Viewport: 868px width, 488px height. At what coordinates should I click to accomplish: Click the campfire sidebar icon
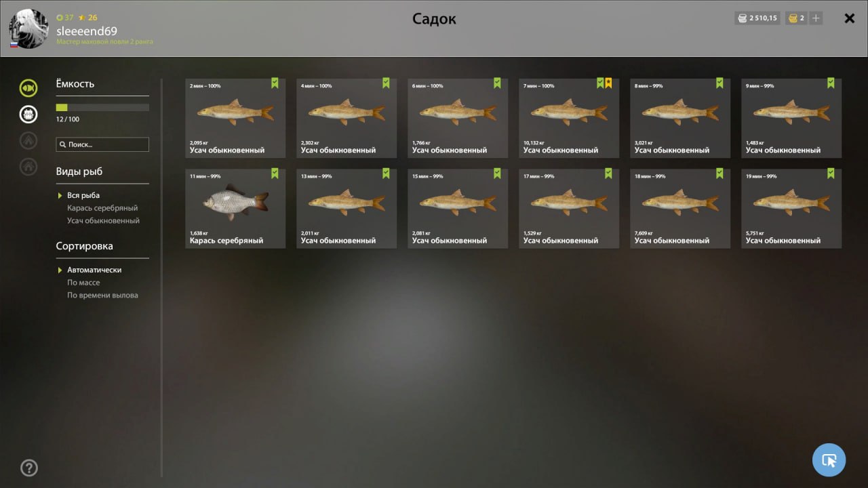(28, 140)
